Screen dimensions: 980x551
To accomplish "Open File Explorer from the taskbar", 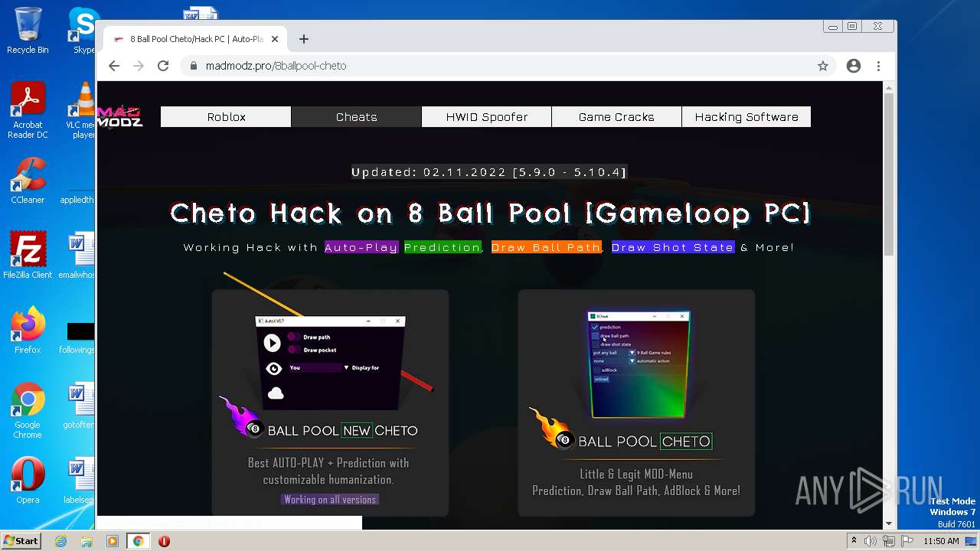I will [x=87, y=541].
